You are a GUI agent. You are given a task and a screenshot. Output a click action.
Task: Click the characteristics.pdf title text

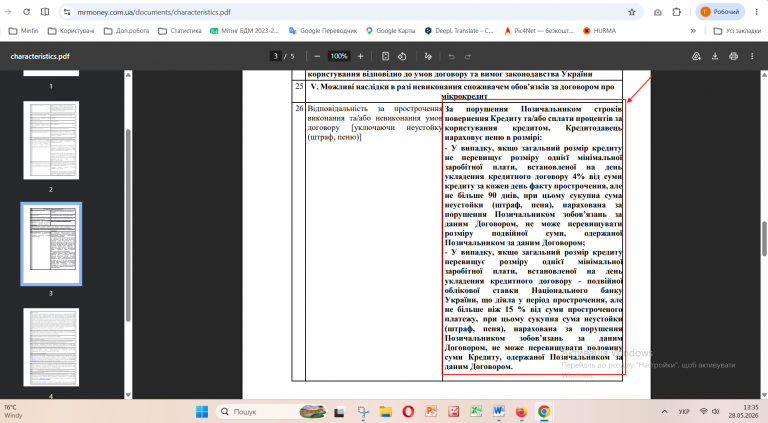[40, 56]
